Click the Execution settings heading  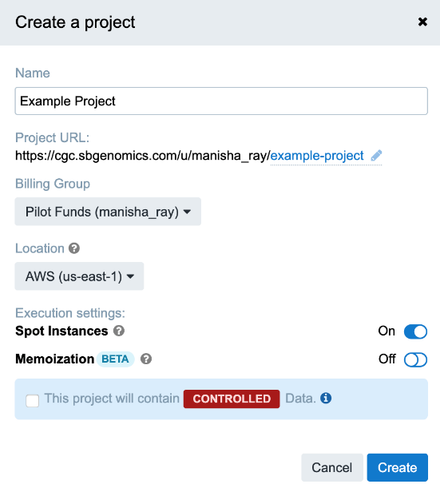(x=70, y=313)
